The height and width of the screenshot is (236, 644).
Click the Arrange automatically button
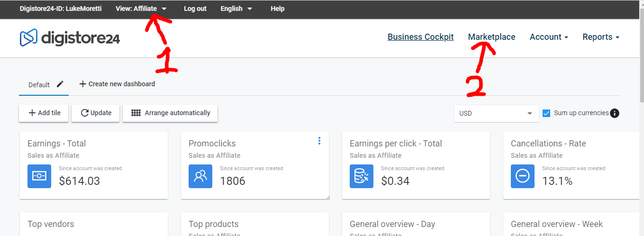pyautogui.click(x=170, y=113)
